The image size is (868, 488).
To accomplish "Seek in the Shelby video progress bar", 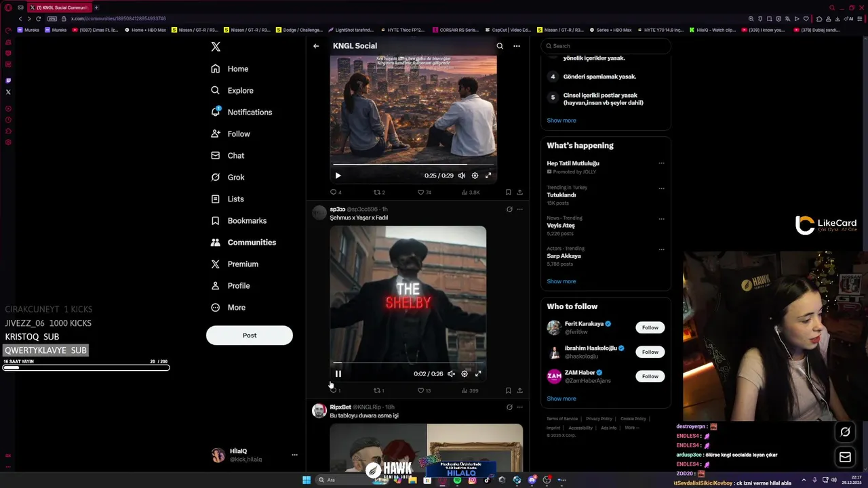I will point(408,363).
